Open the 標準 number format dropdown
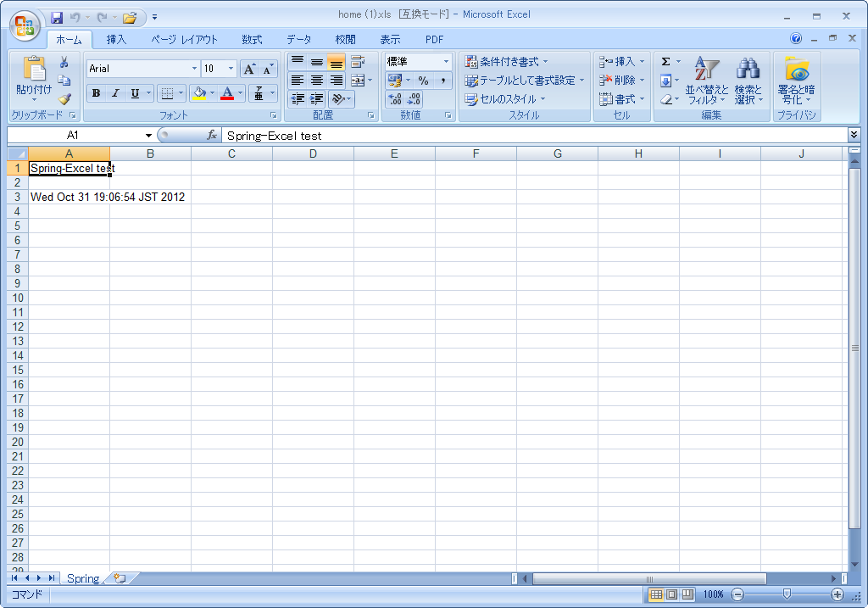868x608 pixels. tap(446, 62)
